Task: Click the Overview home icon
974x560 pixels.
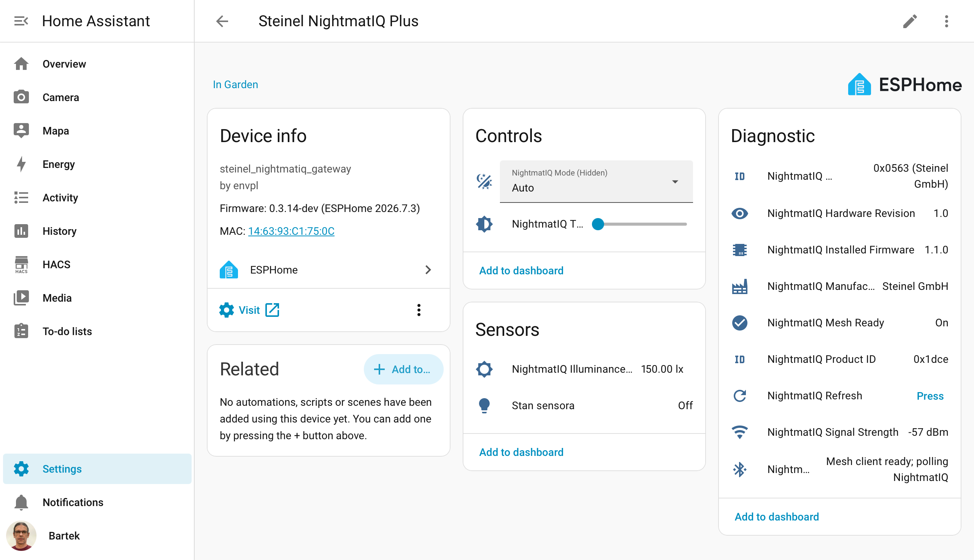Action: pos(21,64)
